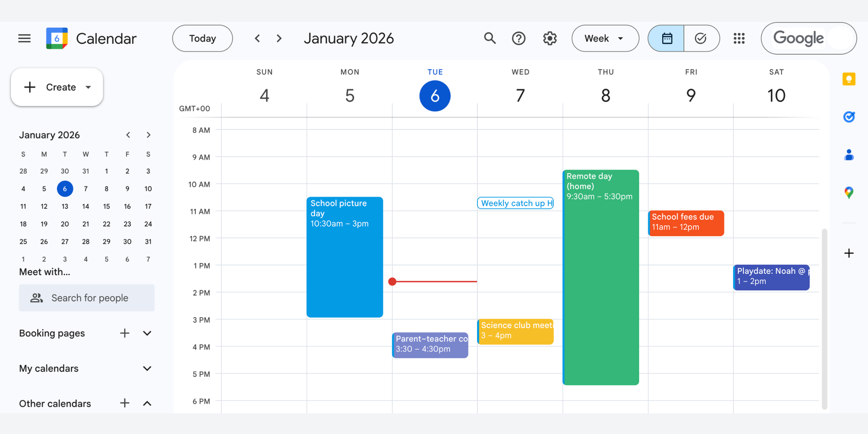Add a new booking page with the plus
868x434 pixels.
[125, 333]
